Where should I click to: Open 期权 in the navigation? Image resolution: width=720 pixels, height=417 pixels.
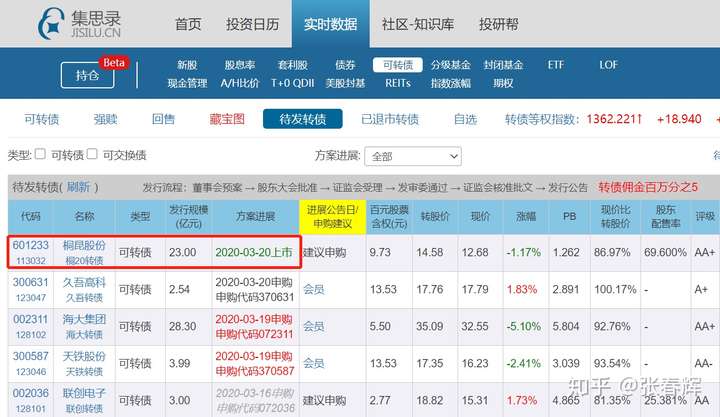pyautogui.click(x=503, y=83)
